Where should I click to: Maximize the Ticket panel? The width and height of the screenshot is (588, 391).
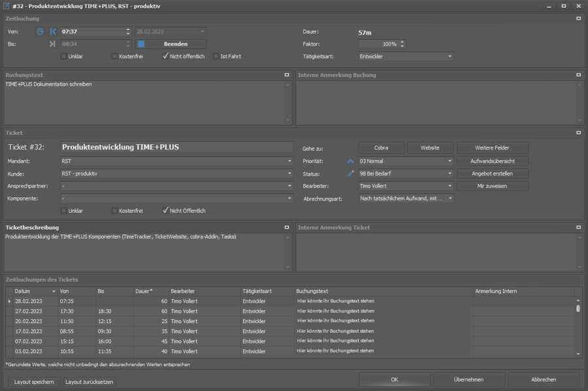(x=579, y=133)
